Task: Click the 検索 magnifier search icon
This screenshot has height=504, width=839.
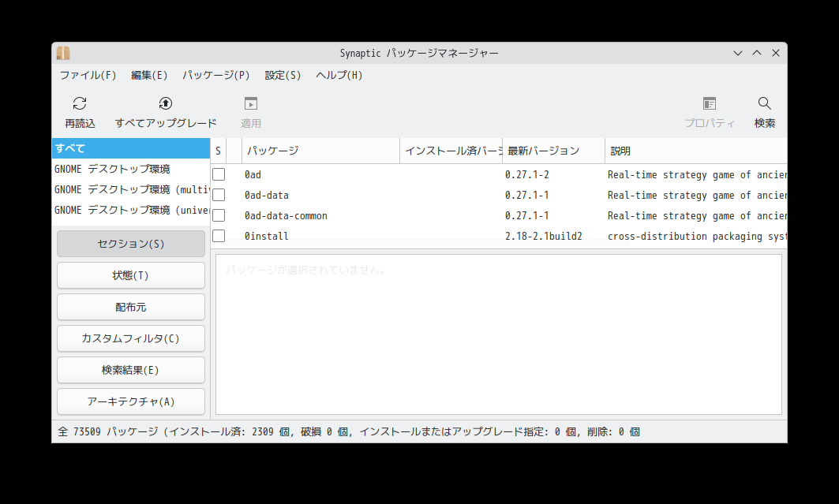Action: click(765, 103)
